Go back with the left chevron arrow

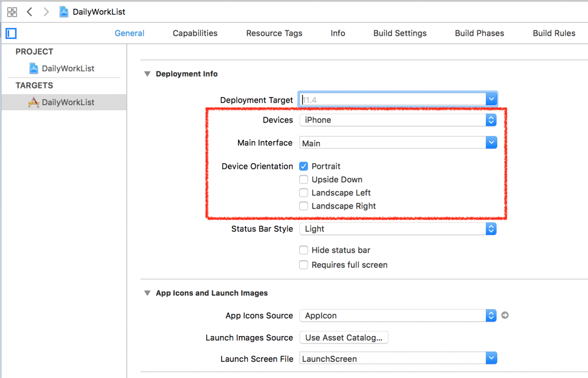coord(29,11)
